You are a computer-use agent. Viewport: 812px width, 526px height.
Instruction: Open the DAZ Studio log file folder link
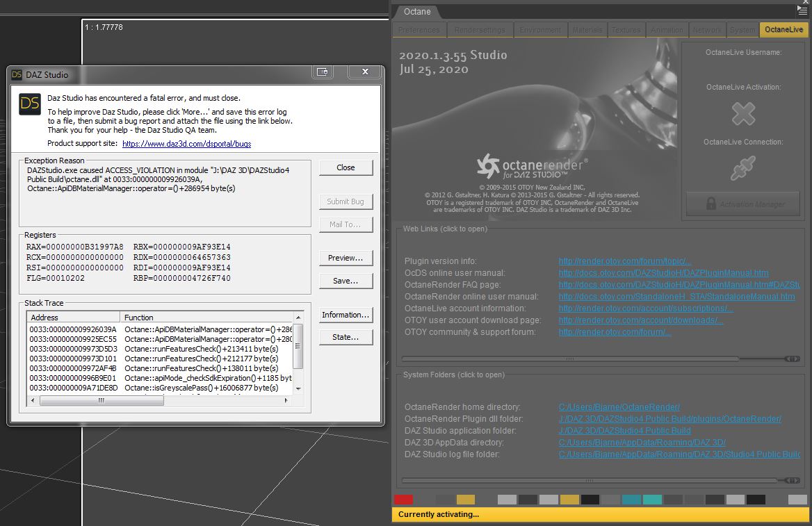pos(679,454)
